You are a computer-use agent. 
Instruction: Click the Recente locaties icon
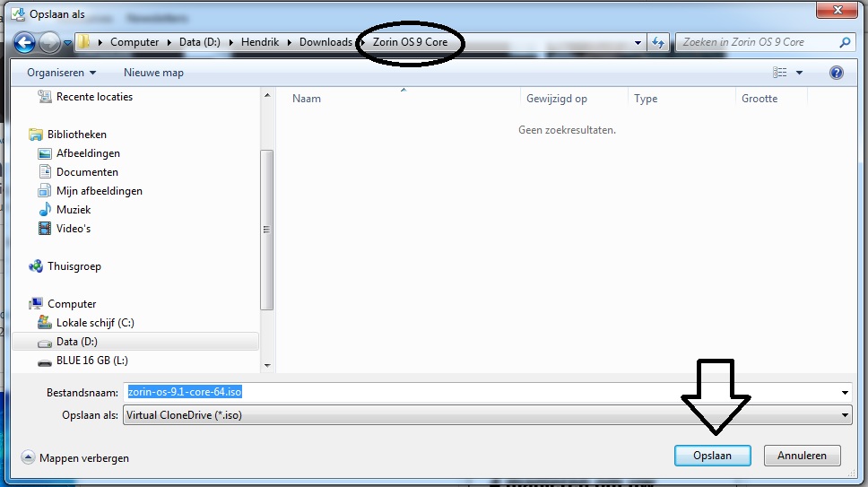pos(45,96)
